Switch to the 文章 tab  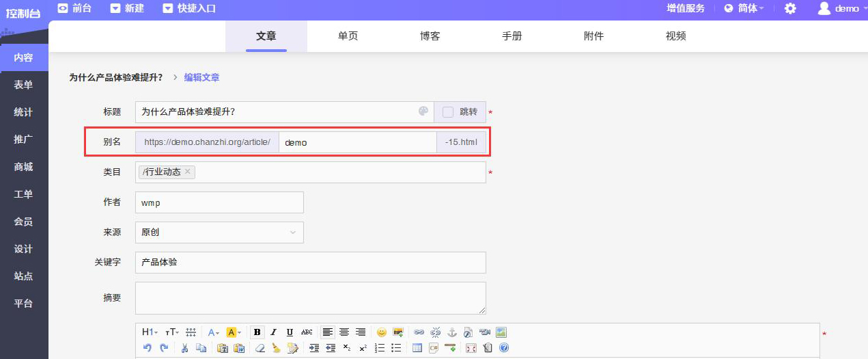coord(266,36)
